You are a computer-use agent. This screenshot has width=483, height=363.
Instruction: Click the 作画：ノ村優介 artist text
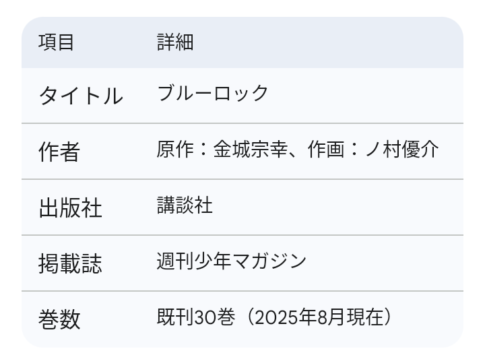tap(373, 149)
